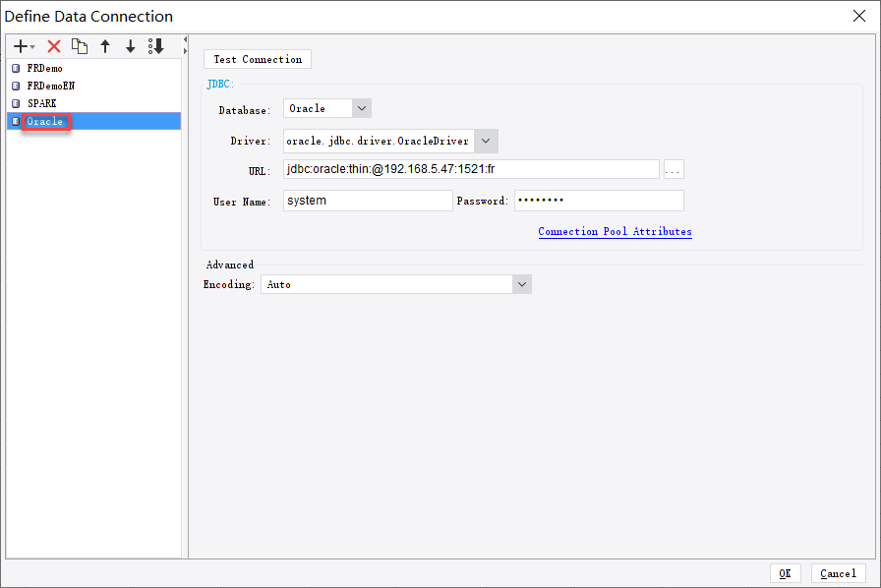The height and width of the screenshot is (588, 881).
Task: Click the URL browse ... button
Action: [674, 168]
